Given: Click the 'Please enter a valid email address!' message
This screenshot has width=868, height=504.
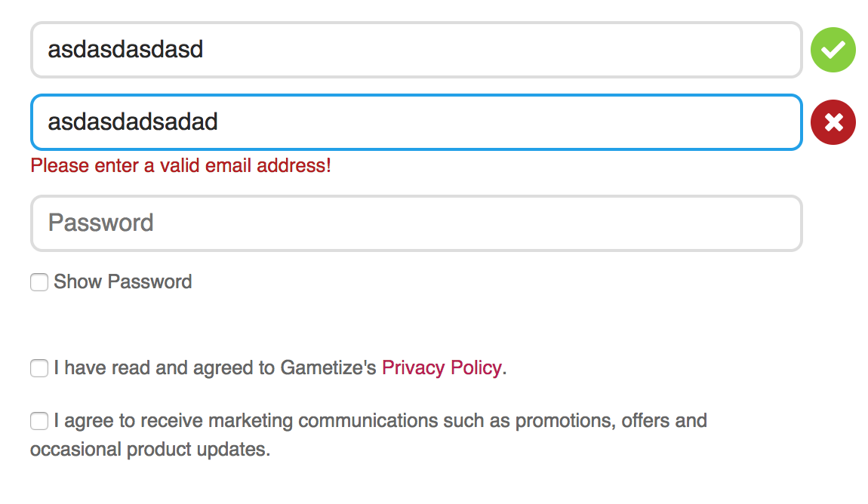Looking at the screenshot, I should (180, 165).
